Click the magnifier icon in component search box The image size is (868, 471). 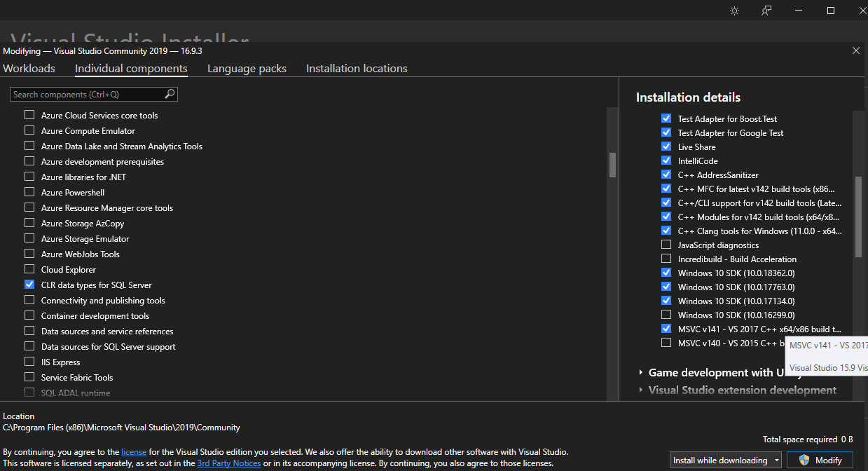pos(170,94)
